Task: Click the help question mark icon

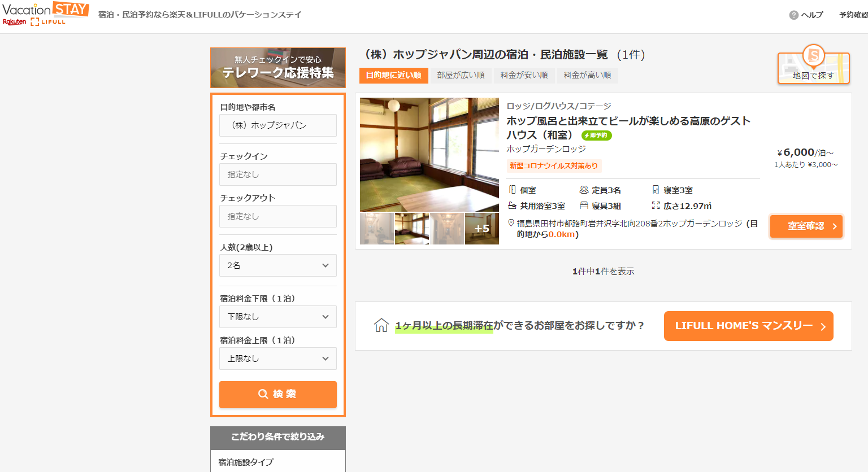Action: (793, 15)
